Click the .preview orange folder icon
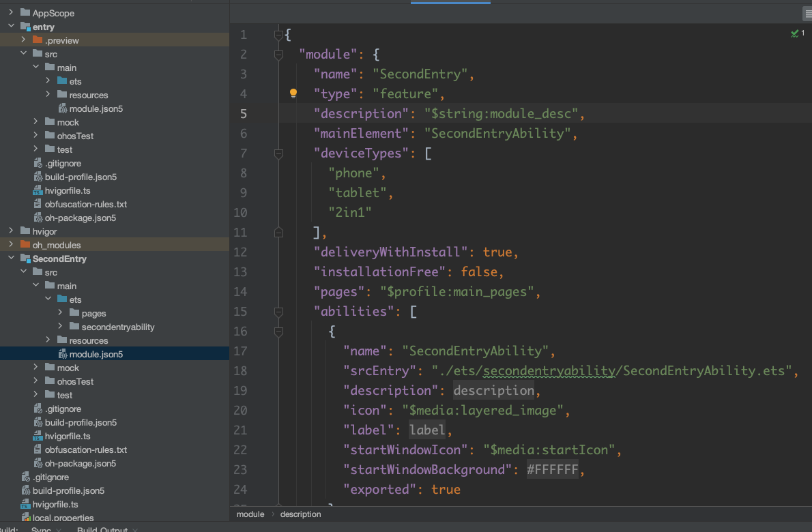This screenshot has height=532, width=812. click(38, 40)
